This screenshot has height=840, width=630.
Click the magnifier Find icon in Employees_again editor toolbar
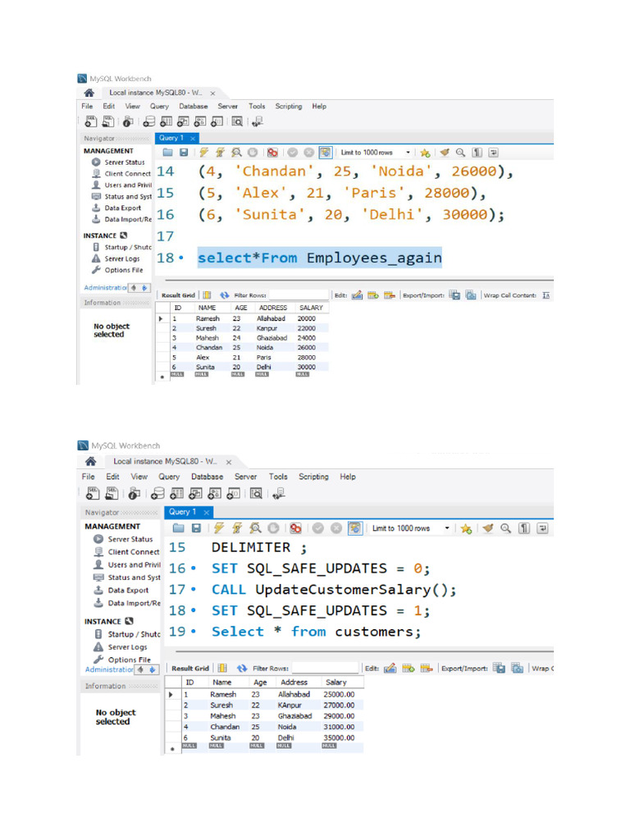click(461, 153)
